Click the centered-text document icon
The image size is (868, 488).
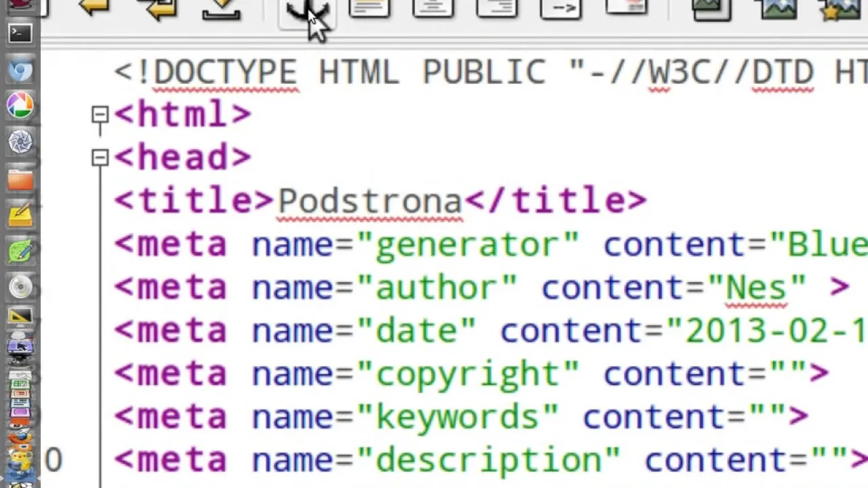(433, 8)
